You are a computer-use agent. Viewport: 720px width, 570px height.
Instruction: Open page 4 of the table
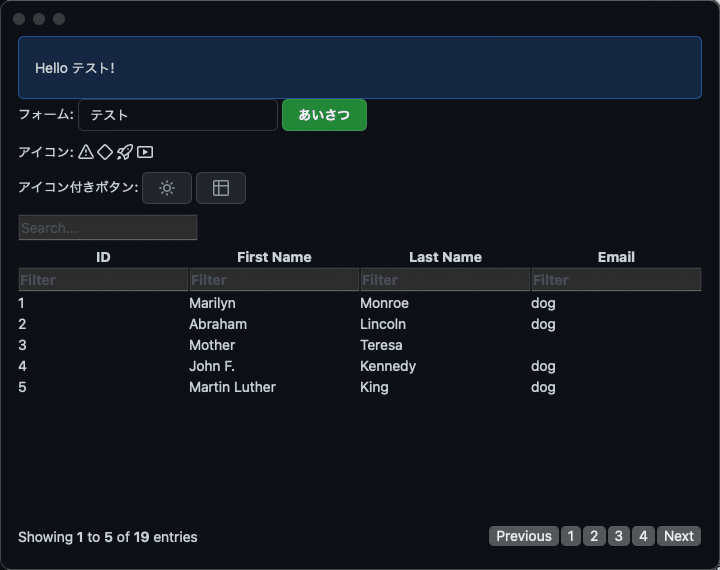point(643,536)
